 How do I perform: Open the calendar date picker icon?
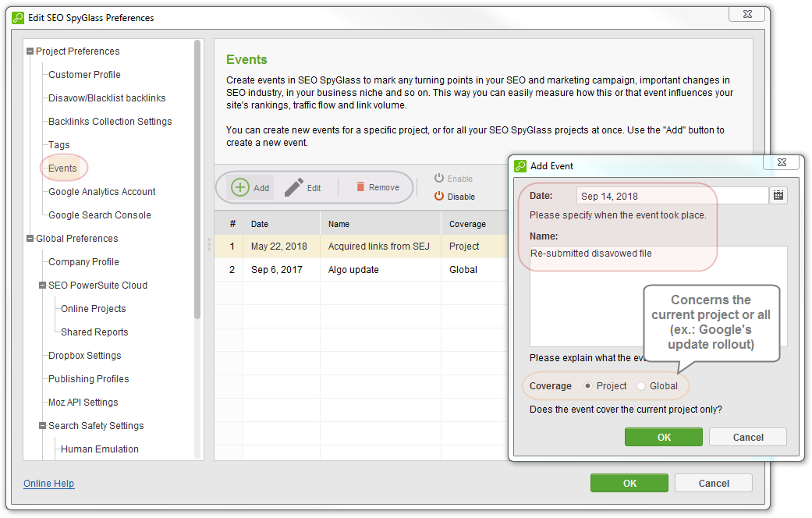778,195
